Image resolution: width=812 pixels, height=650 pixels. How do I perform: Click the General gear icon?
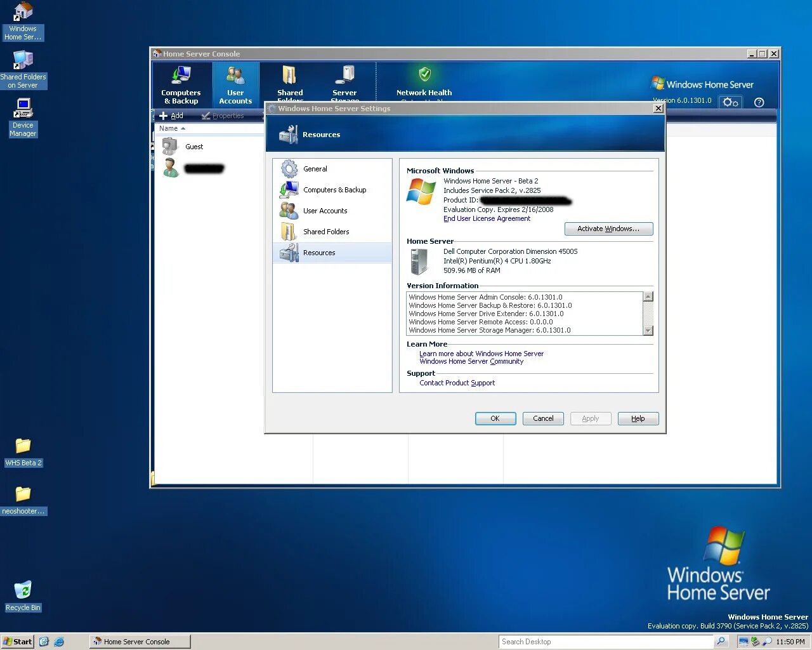tap(289, 169)
